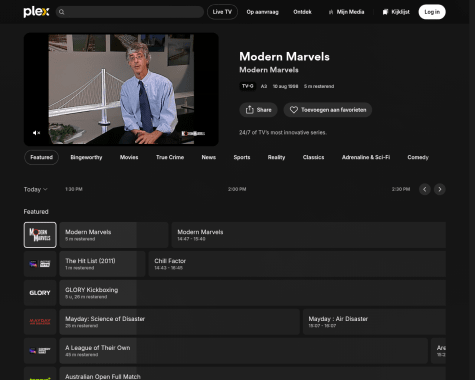The image size is (475, 380).
Task: Open Mijn Media
Action: click(346, 12)
